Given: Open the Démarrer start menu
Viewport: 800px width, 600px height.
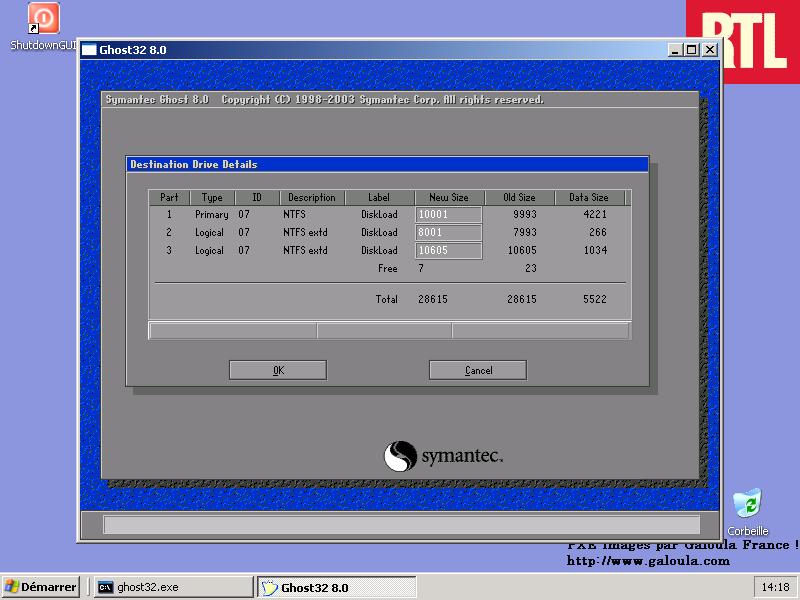Looking at the screenshot, I should pos(41,587).
